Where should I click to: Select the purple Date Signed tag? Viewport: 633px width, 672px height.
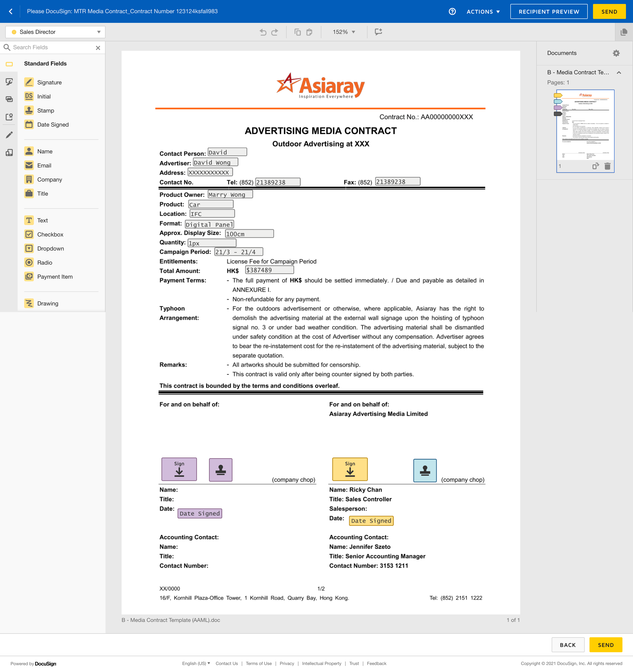[x=200, y=514]
